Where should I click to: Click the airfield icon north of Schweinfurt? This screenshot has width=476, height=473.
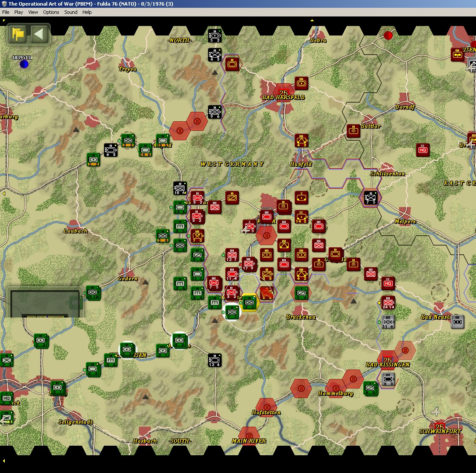click(x=436, y=411)
